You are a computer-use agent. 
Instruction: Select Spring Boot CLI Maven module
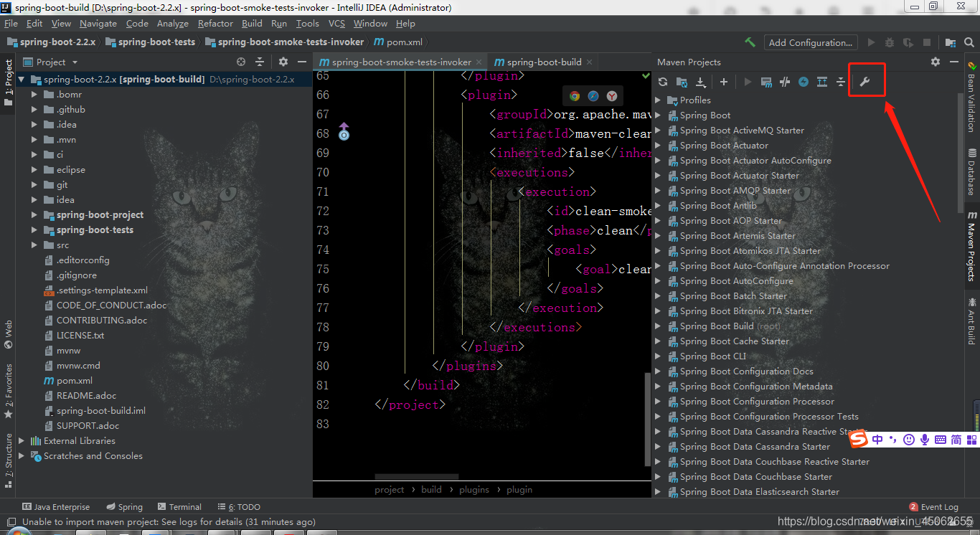pyautogui.click(x=713, y=356)
